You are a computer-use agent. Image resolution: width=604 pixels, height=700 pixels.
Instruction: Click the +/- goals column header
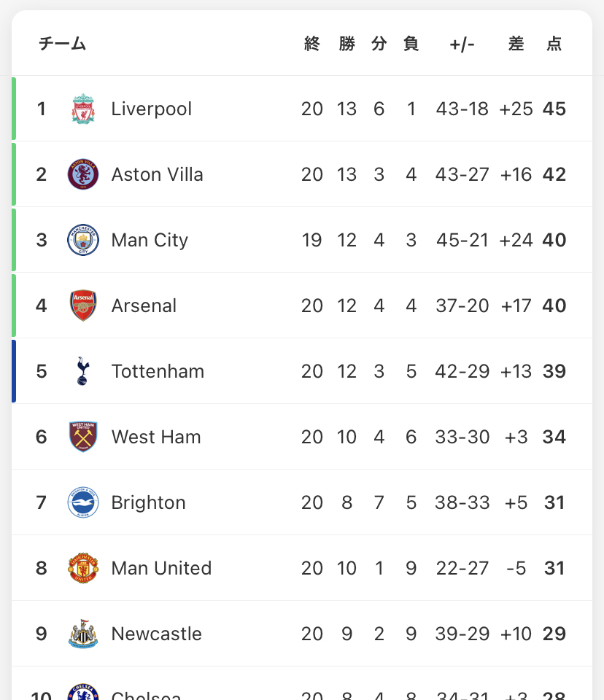click(462, 44)
